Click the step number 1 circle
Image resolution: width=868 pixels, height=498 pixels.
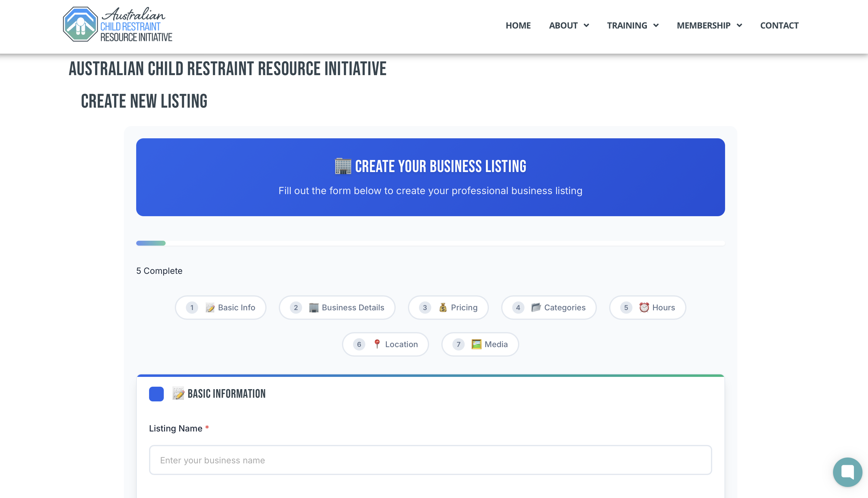click(x=192, y=308)
